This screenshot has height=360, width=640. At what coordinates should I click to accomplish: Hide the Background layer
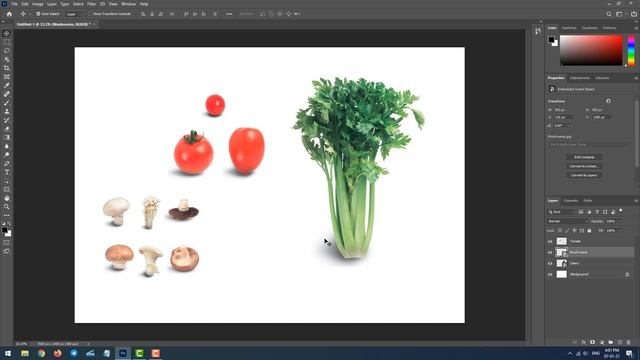tap(550, 275)
